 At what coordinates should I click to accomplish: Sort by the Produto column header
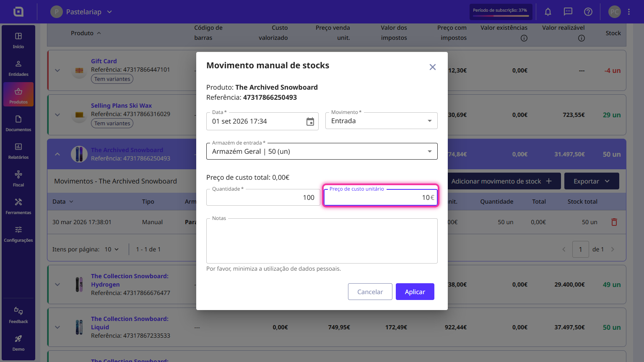coord(86,33)
